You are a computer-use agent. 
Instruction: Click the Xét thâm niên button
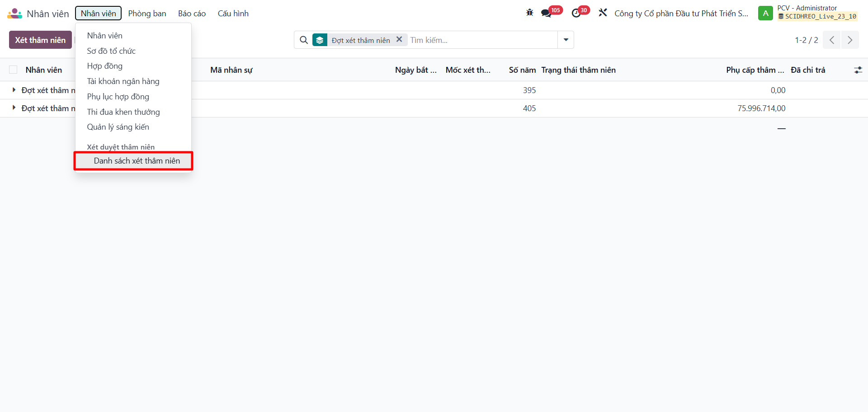(40, 40)
